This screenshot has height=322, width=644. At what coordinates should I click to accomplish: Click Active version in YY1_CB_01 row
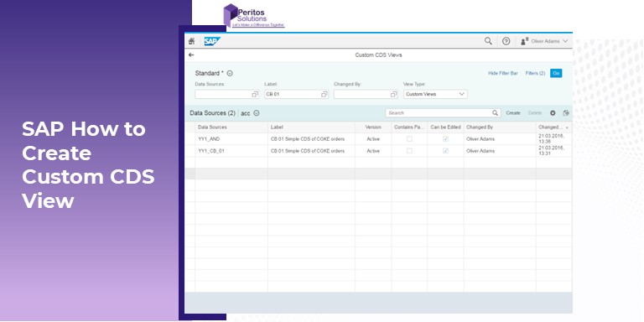pyautogui.click(x=373, y=151)
